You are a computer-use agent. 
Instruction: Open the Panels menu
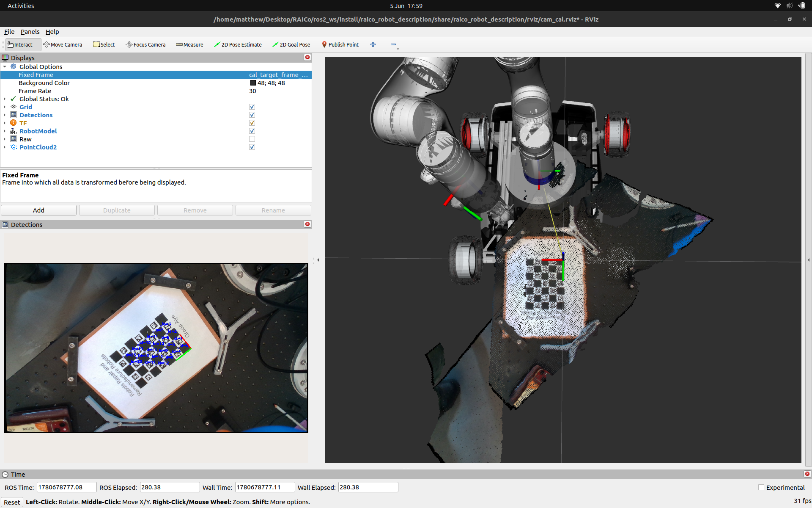click(30, 32)
